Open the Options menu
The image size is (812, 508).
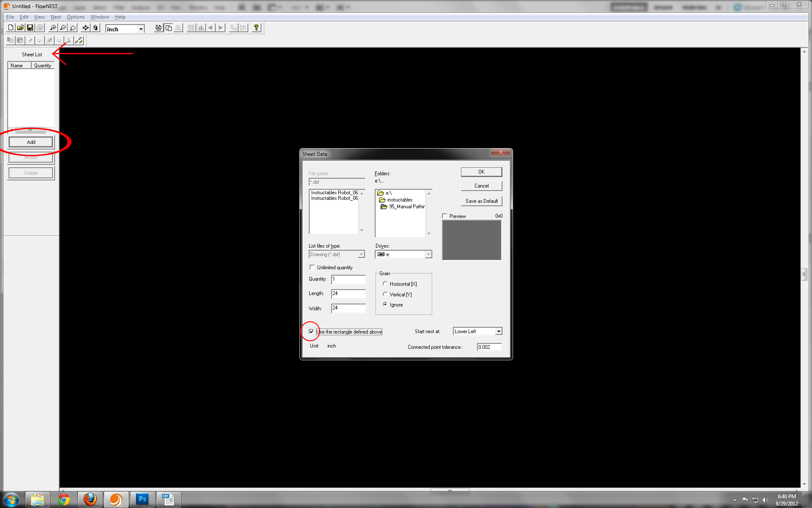point(75,17)
